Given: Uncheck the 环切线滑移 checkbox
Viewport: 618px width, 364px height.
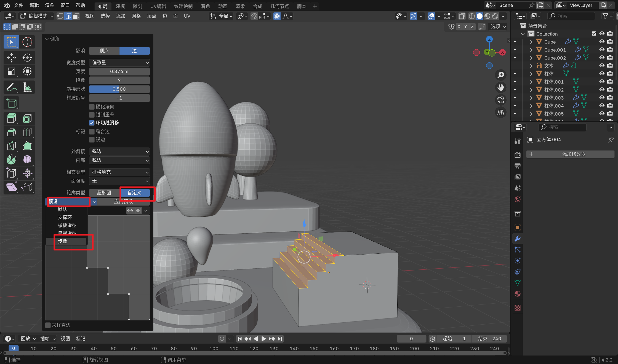Looking at the screenshot, I should coord(92,123).
